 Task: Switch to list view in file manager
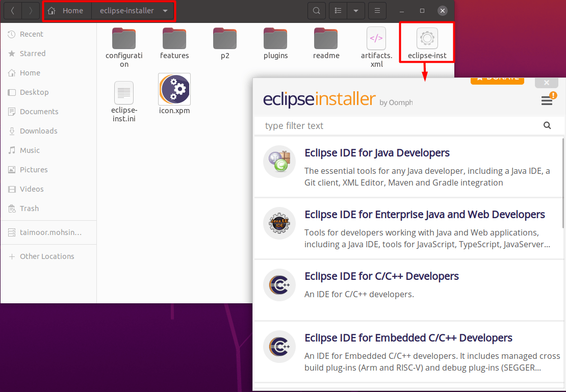coord(338,11)
